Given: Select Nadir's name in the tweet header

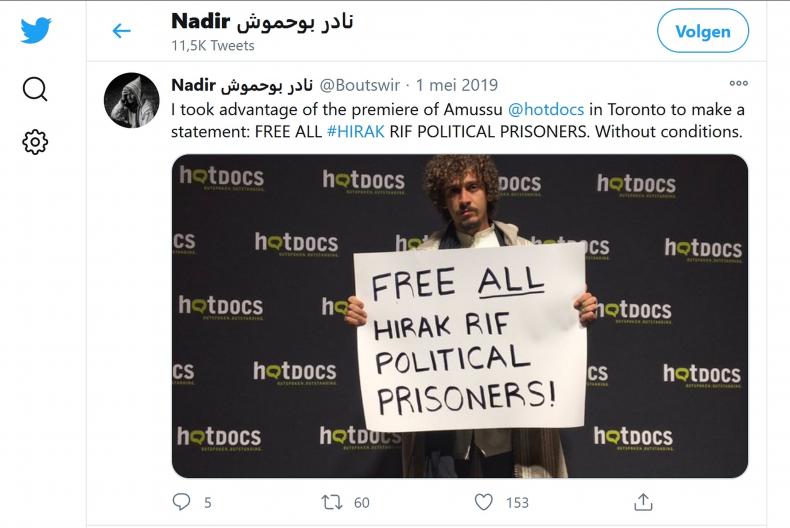Looking at the screenshot, I should point(242,85).
